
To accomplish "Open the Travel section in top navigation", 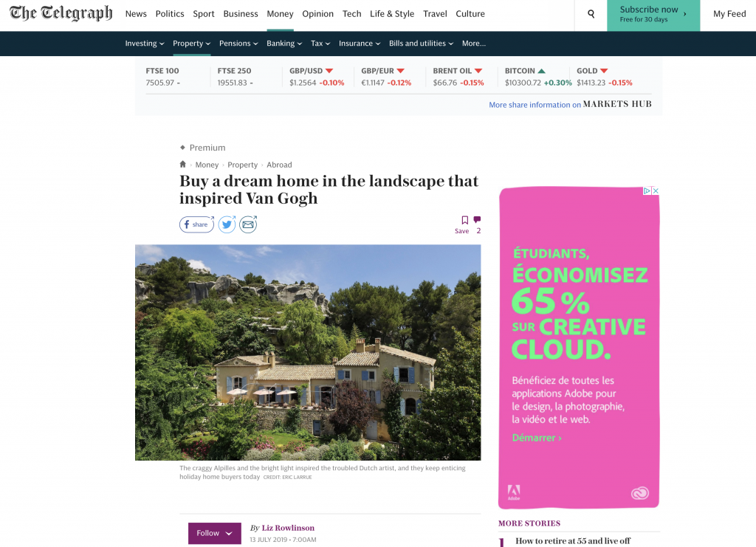I will point(435,14).
